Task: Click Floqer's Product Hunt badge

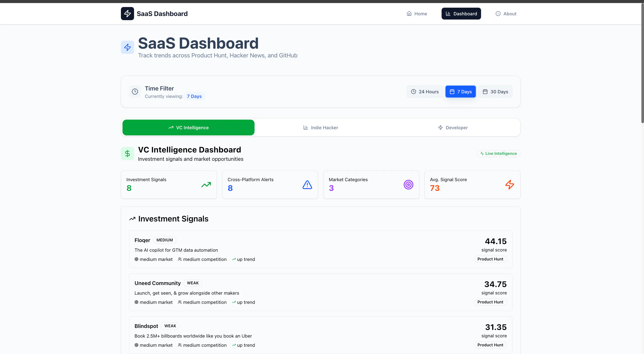Action: point(490,259)
